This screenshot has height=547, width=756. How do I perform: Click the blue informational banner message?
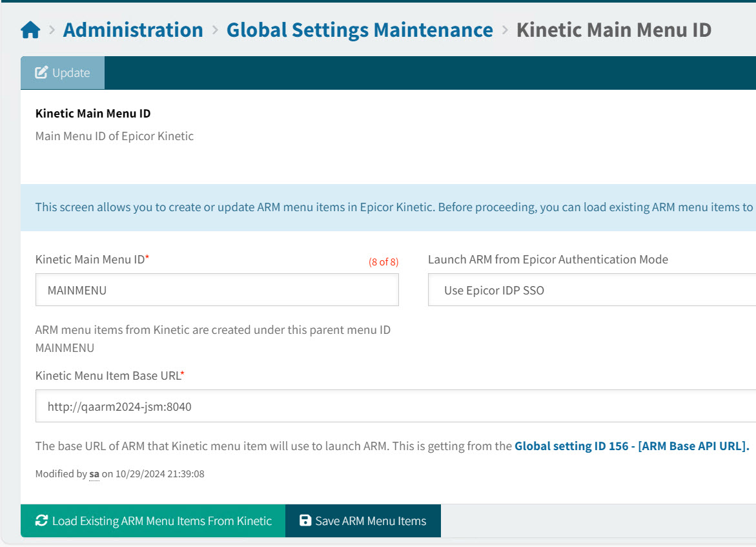[x=378, y=207]
